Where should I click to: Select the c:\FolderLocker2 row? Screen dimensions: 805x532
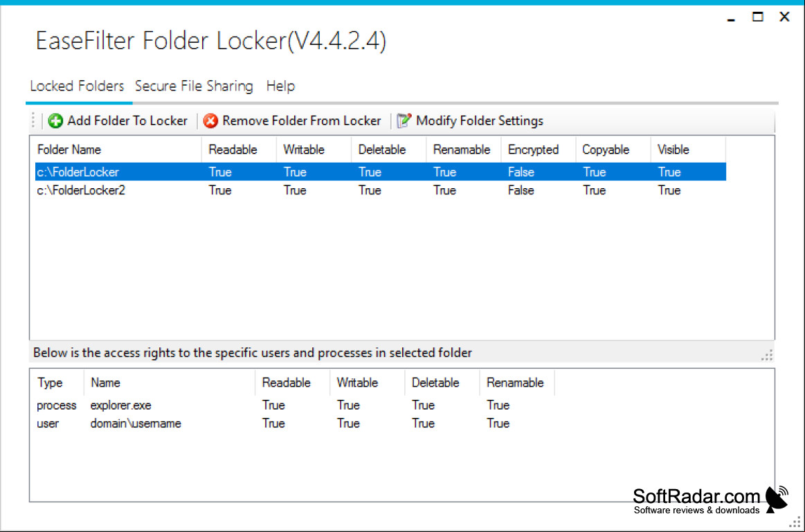[381, 190]
